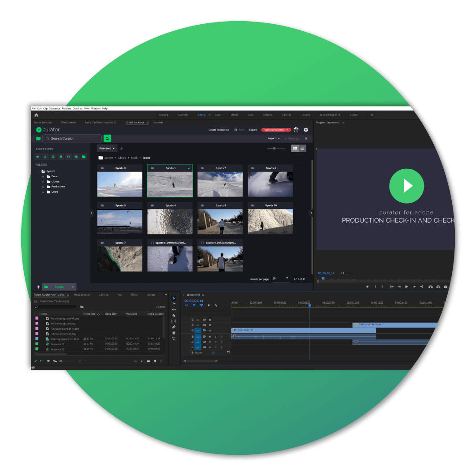Select the Razor tool in timeline toolbar
This screenshot has height=476, width=476.
[x=174, y=315]
